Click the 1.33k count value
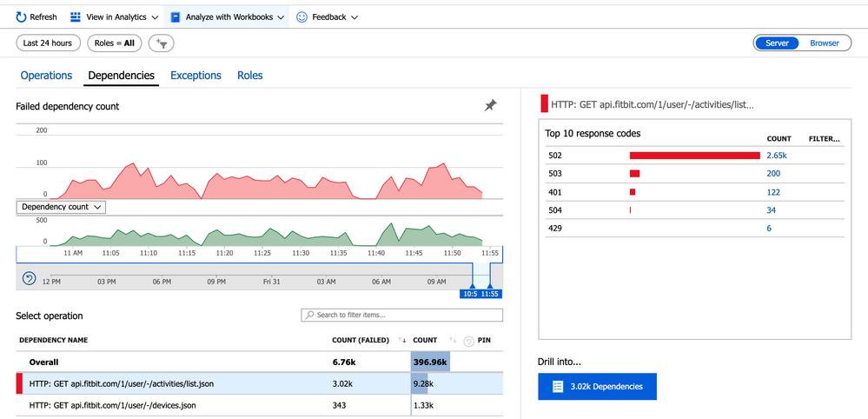The width and height of the screenshot is (868, 419). (x=423, y=406)
